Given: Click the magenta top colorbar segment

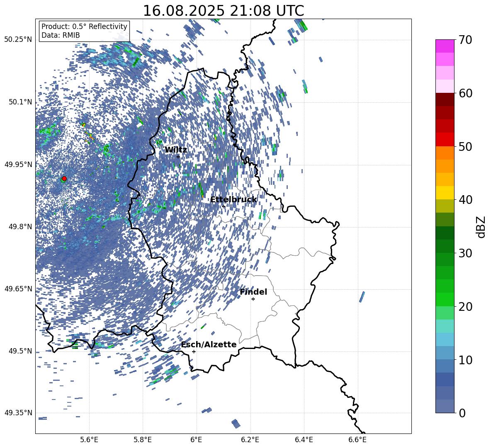Looking at the screenshot, I should pos(445,46).
